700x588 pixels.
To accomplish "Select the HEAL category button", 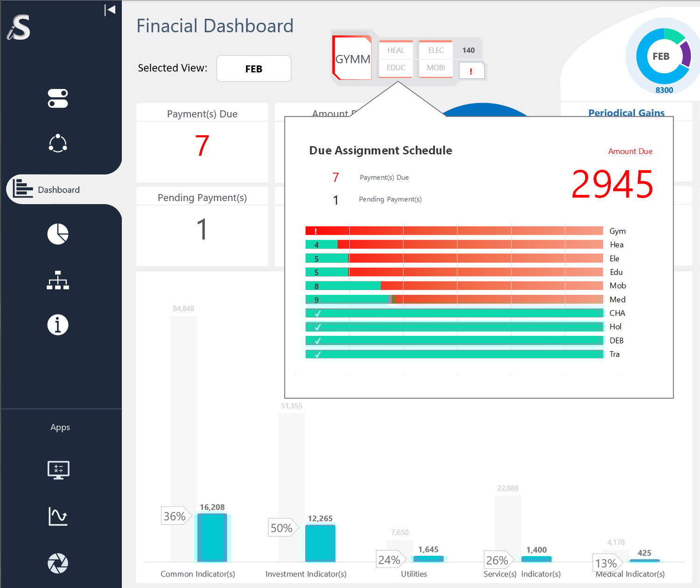I will pos(396,50).
